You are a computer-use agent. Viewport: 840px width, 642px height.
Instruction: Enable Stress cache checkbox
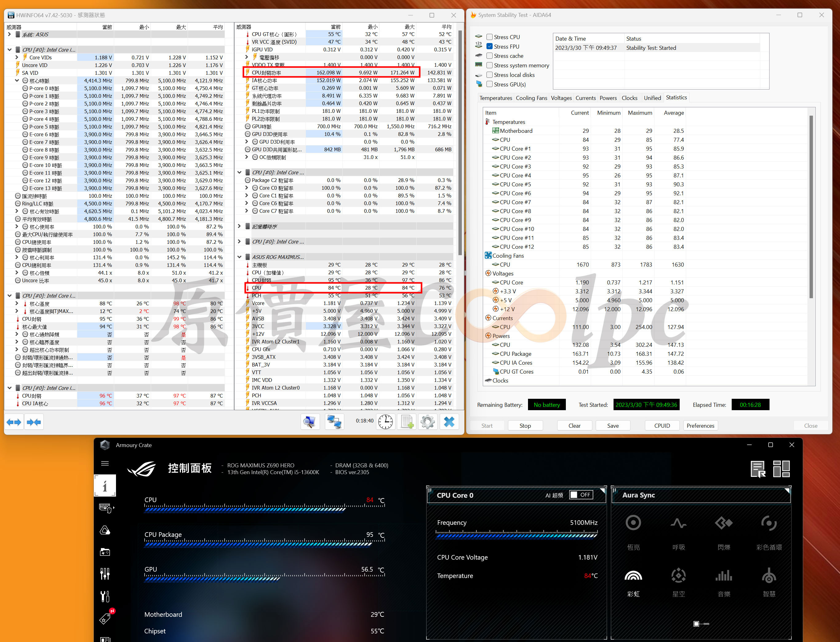[490, 56]
